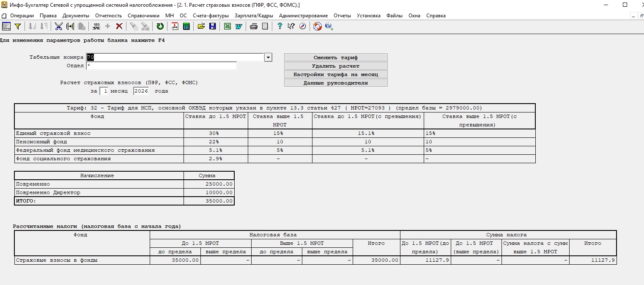Click the floppy disk save icon
The height and width of the screenshot is (285, 644).
click(212, 26)
